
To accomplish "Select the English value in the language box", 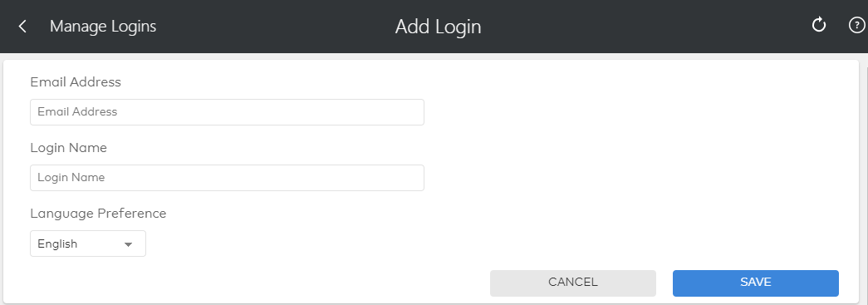I will point(57,244).
